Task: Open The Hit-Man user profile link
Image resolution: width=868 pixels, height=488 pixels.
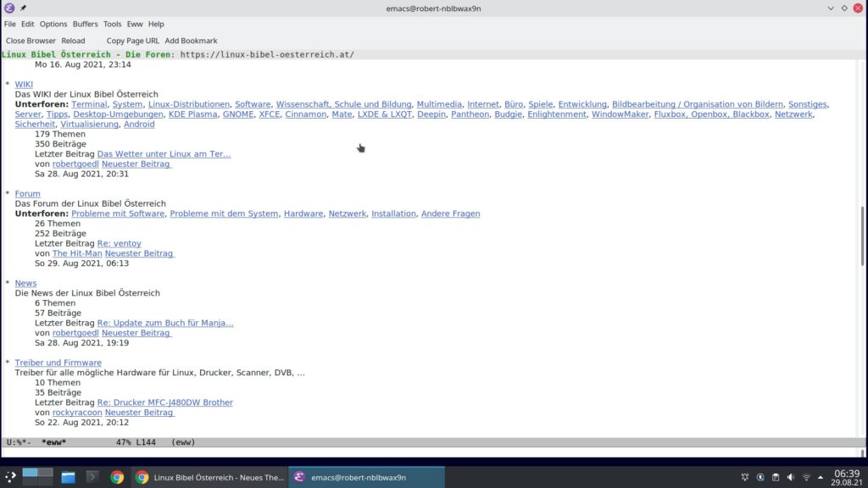Action: [x=77, y=253]
